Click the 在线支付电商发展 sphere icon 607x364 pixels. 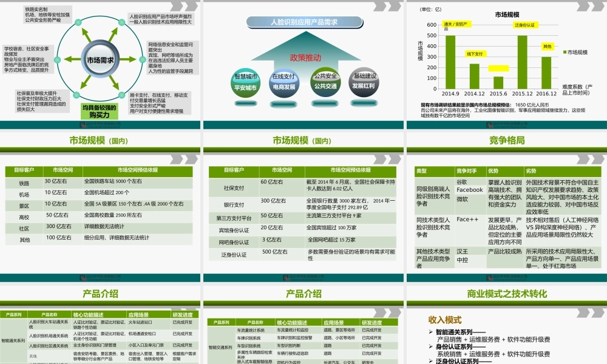pos(284,81)
